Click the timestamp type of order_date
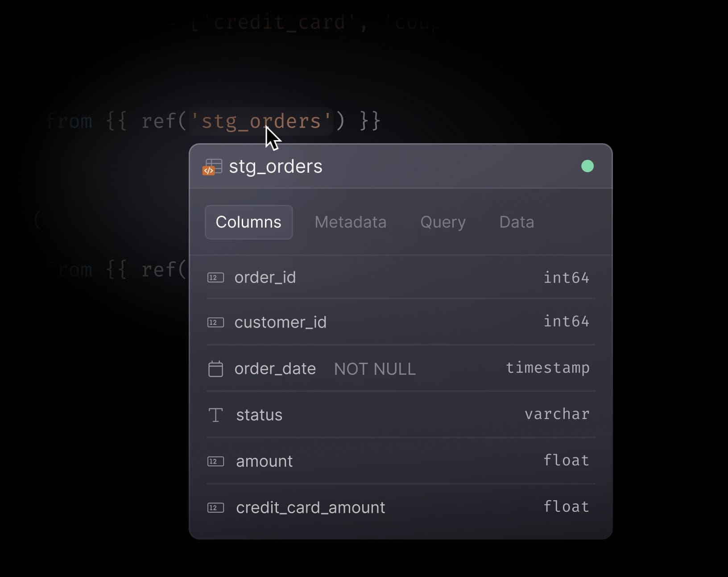The height and width of the screenshot is (577, 728). 547,368
